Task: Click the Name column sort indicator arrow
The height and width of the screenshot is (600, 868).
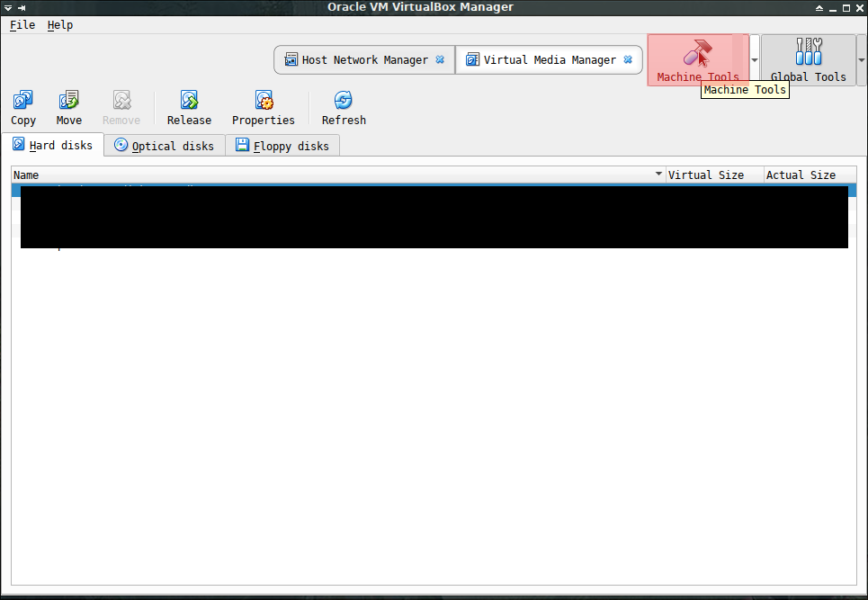Action: [x=658, y=174]
